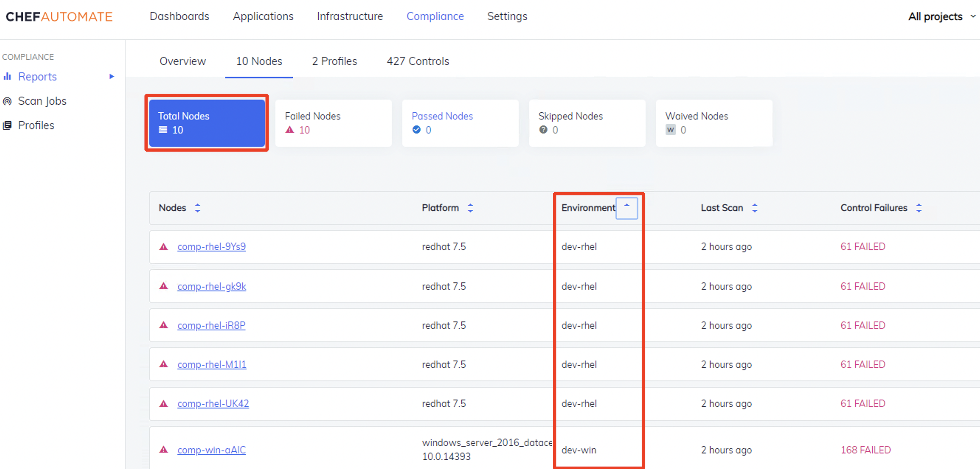This screenshot has height=469, width=980.
Task: Filter by Skipped Nodes card
Action: click(587, 123)
